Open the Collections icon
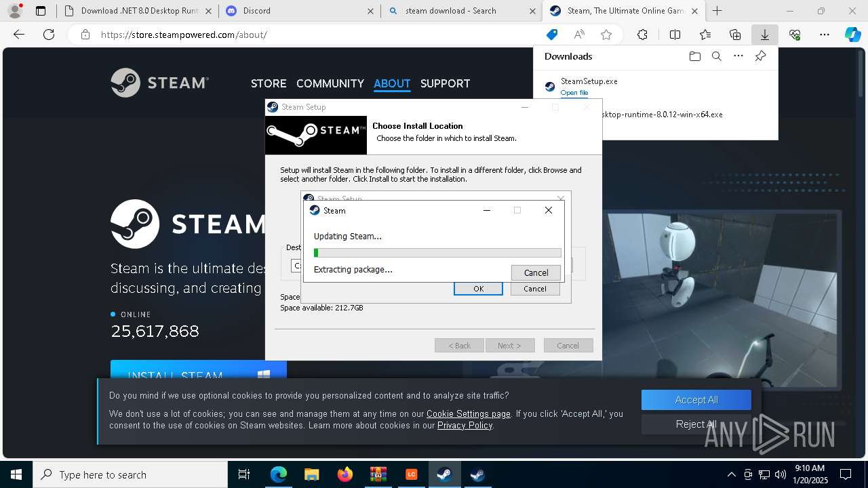Image resolution: width=868 pixels, height=488 pixels. 735,35
